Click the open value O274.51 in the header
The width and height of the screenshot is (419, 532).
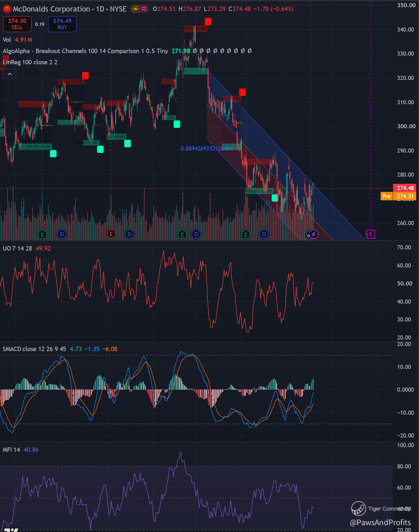(x=164, y=9)
